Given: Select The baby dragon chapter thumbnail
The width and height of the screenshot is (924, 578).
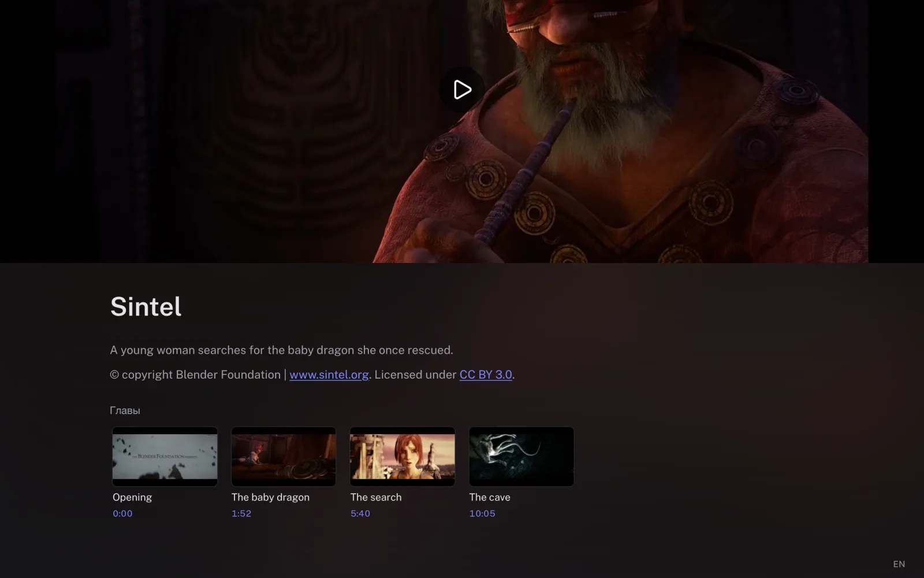Looking at the screenshot, I should click(x=284, y=457).
